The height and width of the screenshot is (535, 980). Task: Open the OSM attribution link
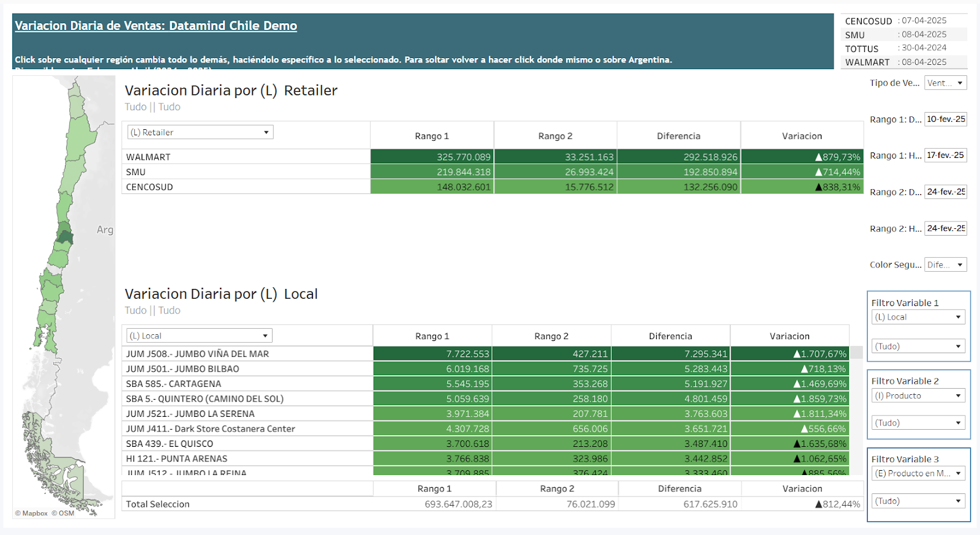click(x=63, y=513)
